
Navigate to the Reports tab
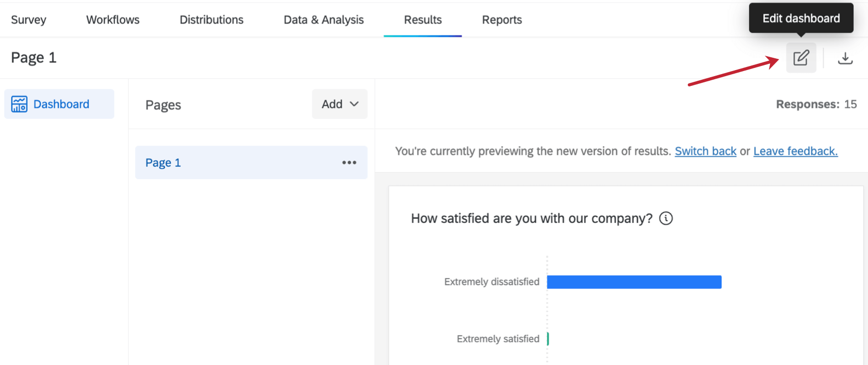pyautogui.click(x=502, y=20)
